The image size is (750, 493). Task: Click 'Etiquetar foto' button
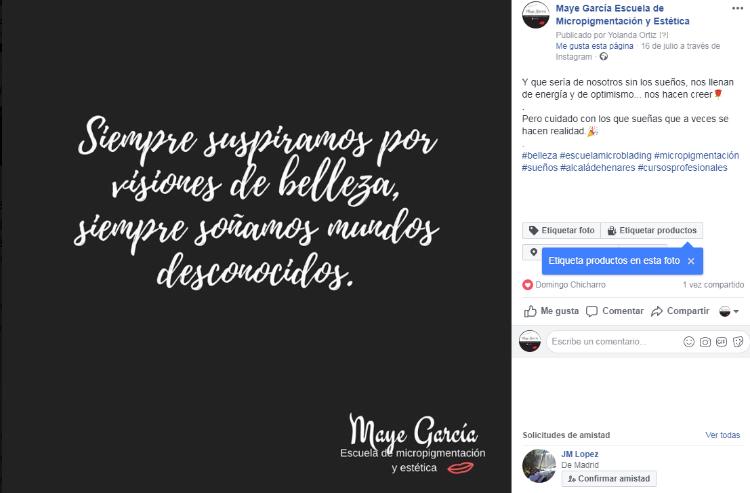[x=562, y=230]
